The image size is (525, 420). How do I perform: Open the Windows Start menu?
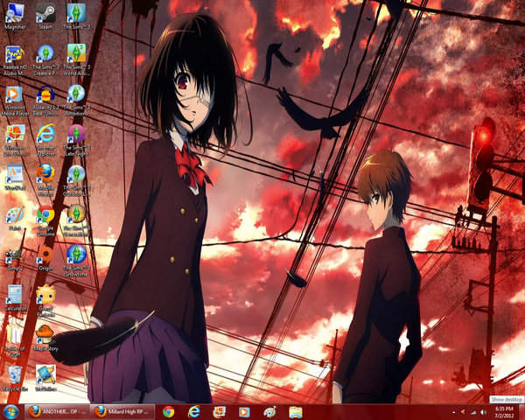click(10, 412)
